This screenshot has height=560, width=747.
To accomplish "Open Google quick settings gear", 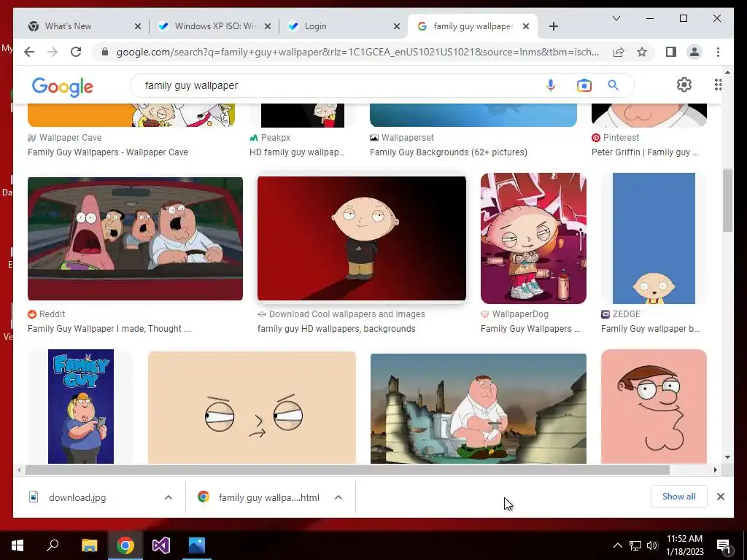I will point(684,85).
